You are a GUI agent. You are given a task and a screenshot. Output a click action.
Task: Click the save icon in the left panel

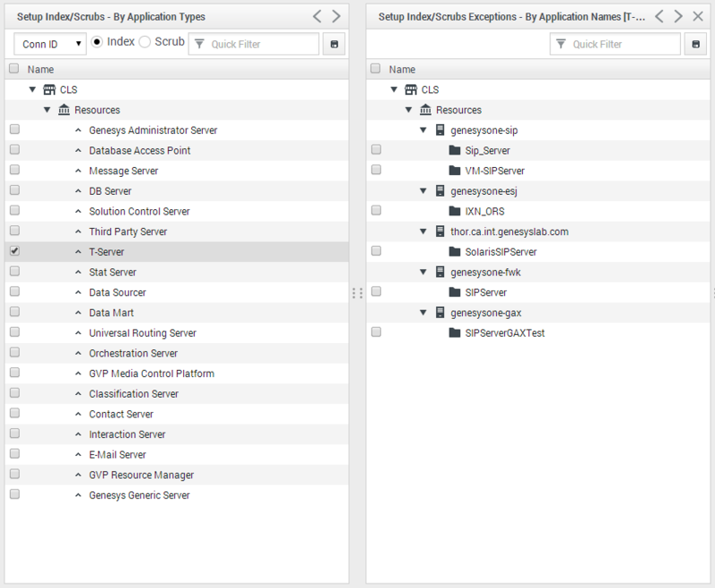[334, 44]
